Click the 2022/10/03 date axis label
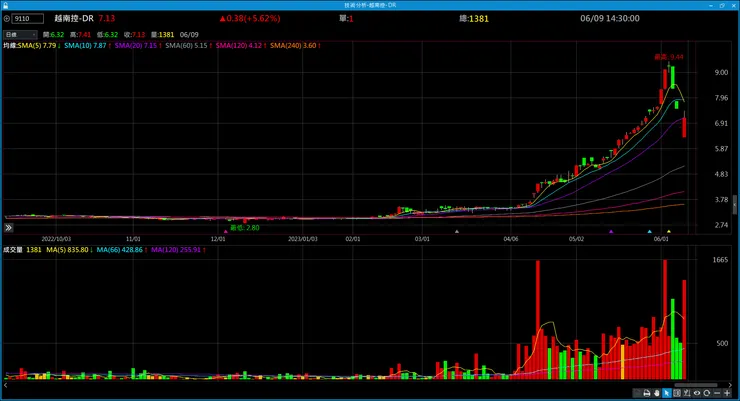This screenshot has height=401, width=740. (x=56, y=239)
